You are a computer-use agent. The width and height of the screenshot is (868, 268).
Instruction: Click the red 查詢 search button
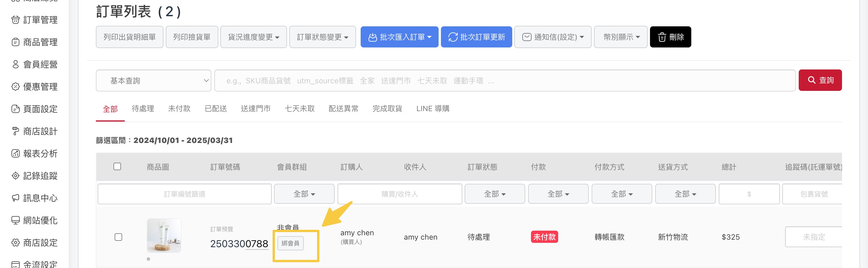click(820, 80)
